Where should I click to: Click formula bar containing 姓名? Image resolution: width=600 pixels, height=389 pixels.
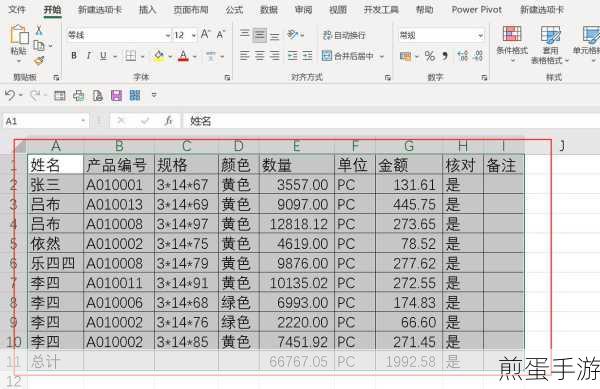pyautogui.click(x=391, y=121)
